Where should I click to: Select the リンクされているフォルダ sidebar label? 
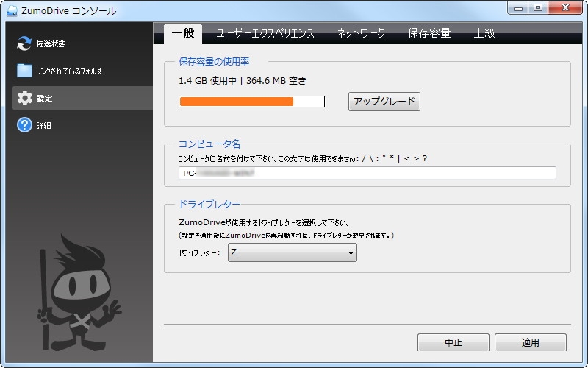(68, 71)
